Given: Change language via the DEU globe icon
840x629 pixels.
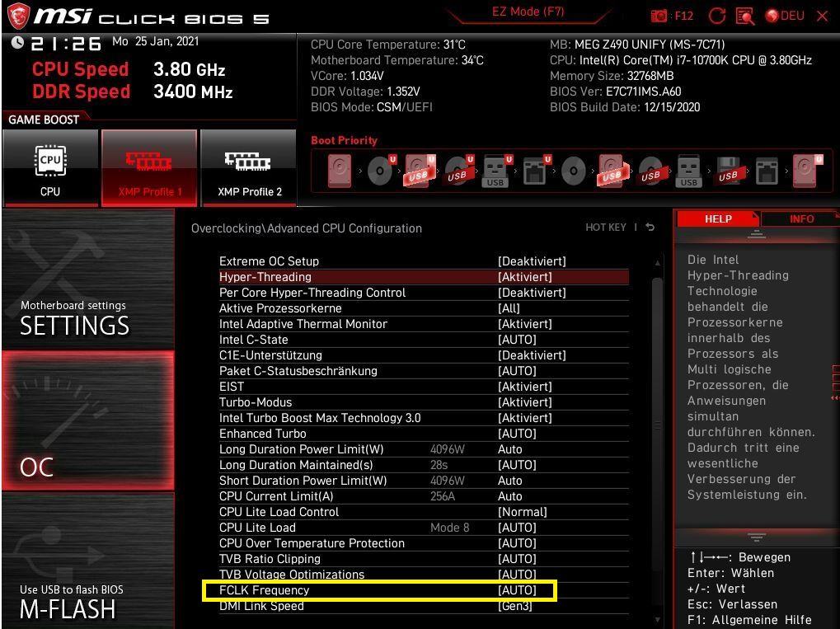Looking at the screenshot, I should point(785,16).
